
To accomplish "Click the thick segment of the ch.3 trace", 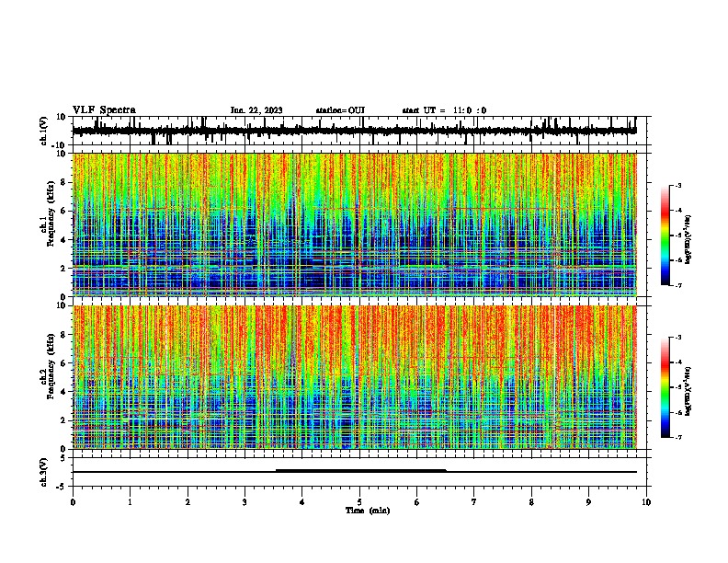I will [361, 471].
